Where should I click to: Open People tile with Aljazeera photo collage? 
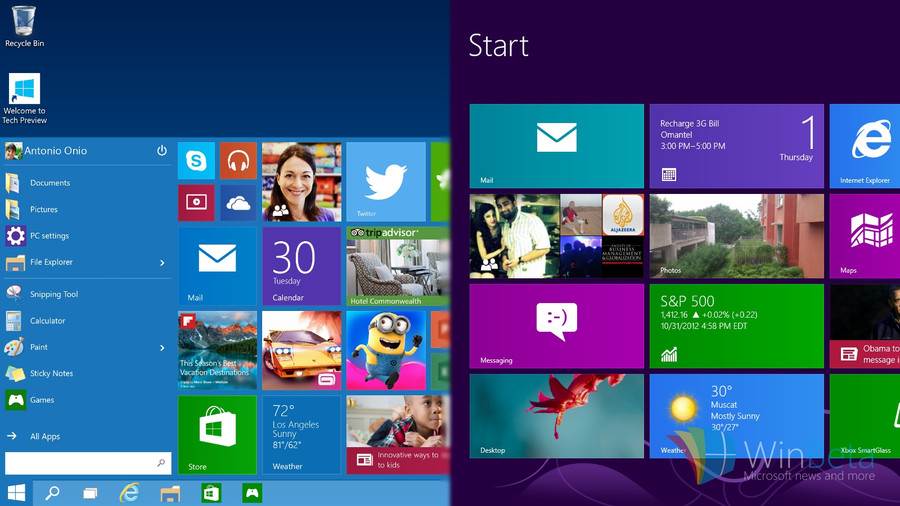click(557, 236)
